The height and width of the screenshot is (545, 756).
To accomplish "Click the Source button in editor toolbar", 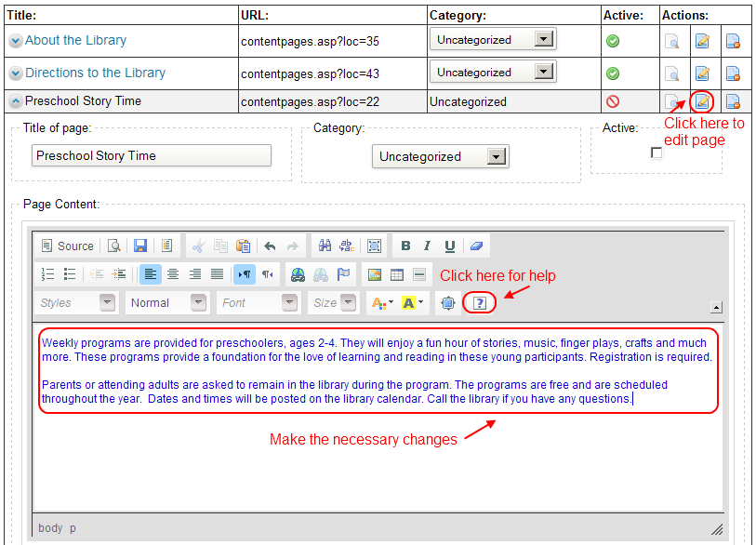I will (x=67, y=246).
